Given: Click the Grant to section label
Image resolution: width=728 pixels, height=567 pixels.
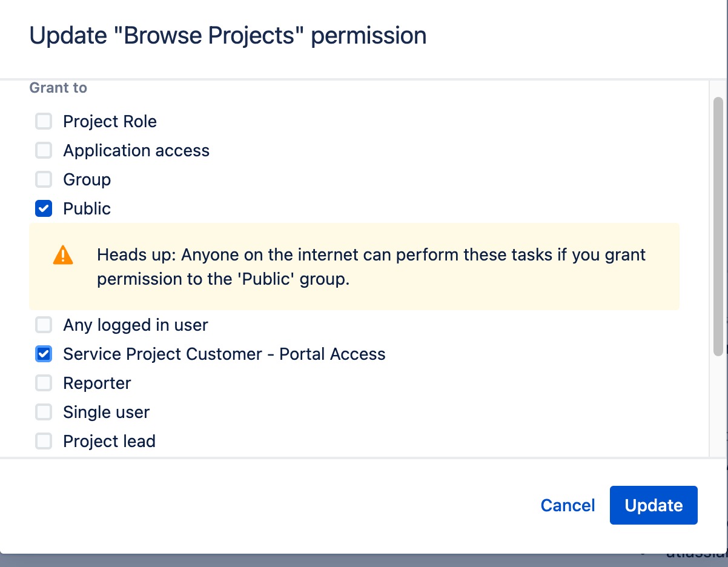Looking at the screenshot, I should pos(58,87).
